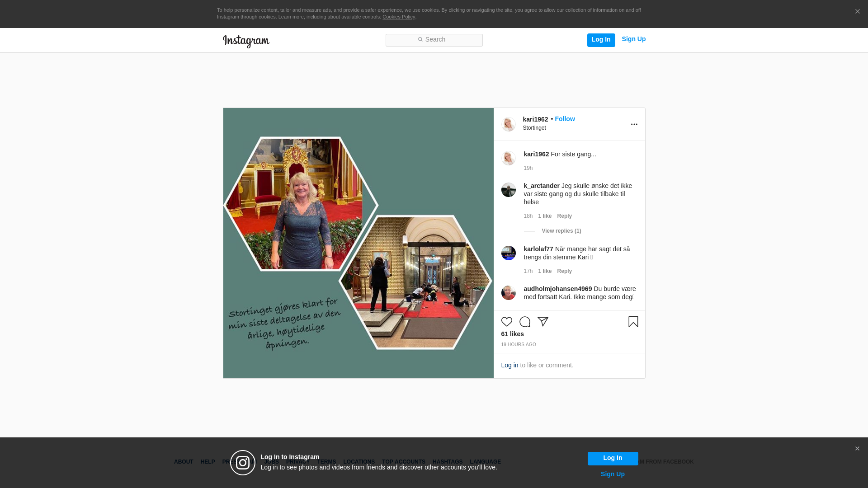Click Sign Up in bottom banner
The width and height of the screenshot is (868, 488).
tap(613, 474)
